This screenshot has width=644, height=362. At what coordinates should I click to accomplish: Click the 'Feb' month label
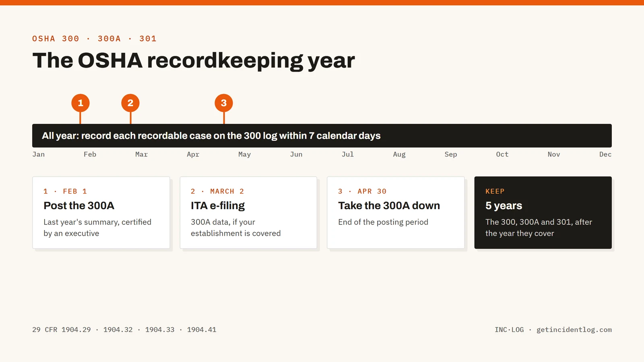[90, 154]
